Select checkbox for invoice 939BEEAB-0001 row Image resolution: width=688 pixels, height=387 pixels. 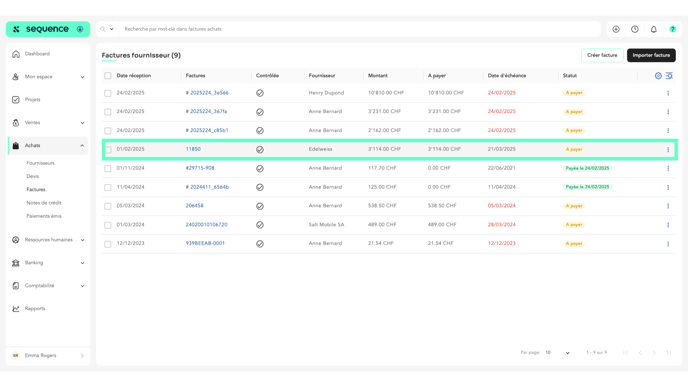[108, 244]
